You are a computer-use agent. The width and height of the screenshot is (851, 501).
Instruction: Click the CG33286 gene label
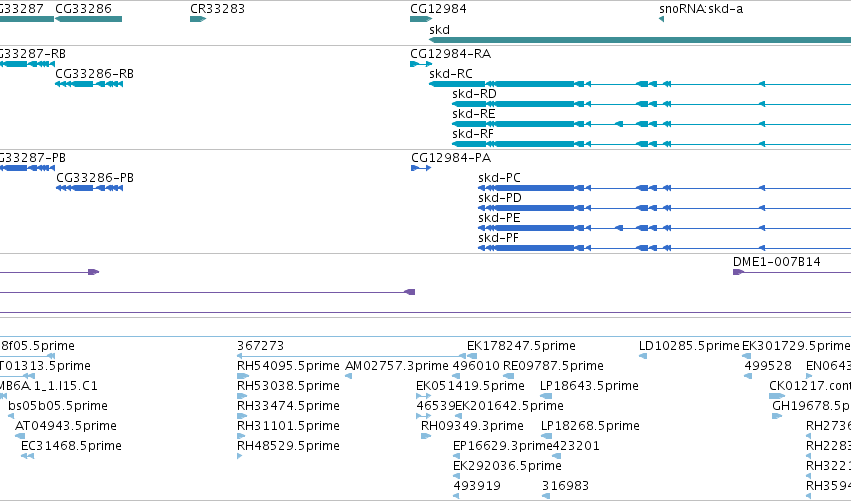(x=83, y=9)
